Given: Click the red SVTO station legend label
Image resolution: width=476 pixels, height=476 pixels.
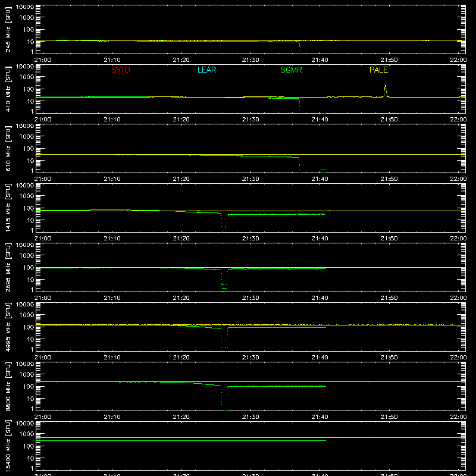Looking at the screenshot, I should coord(121,70).
